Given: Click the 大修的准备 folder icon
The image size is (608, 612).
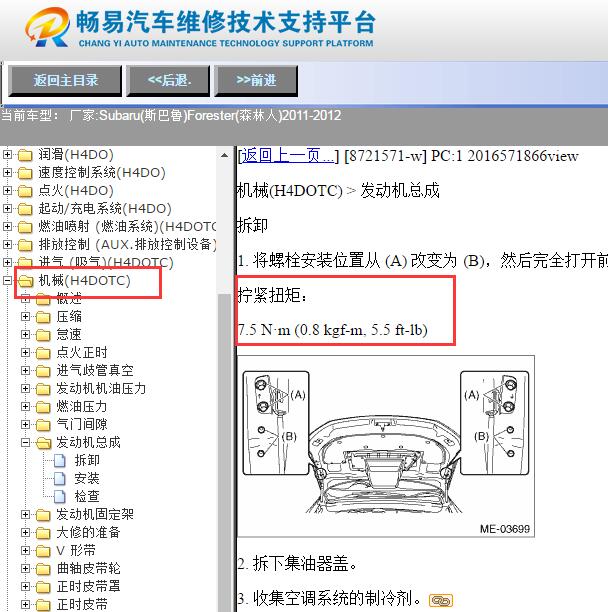Looking at the screenshot, I should point(43,533).
